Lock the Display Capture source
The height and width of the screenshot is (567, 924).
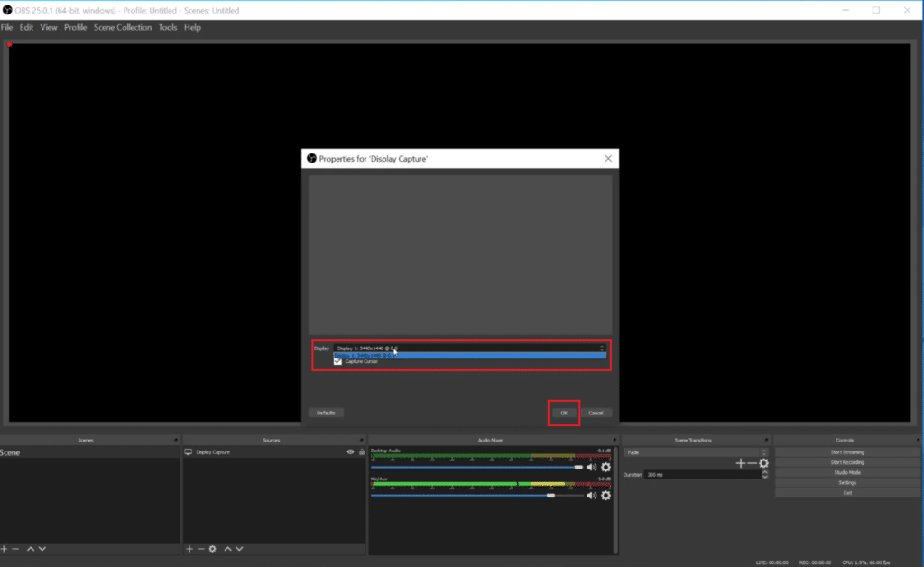tap(361, 451)
